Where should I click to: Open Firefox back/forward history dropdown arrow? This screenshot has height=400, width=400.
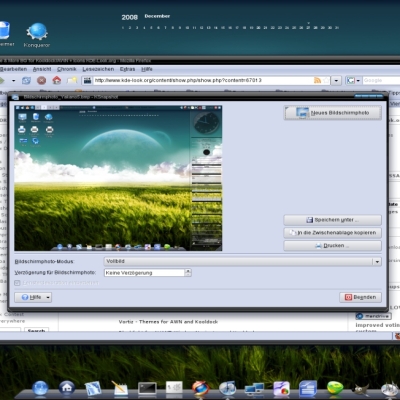(14, 80)
